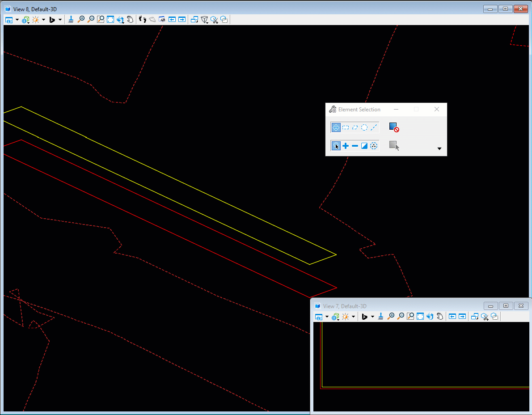
Task: Activate Pan View hand in View 8
Action: 130,20
